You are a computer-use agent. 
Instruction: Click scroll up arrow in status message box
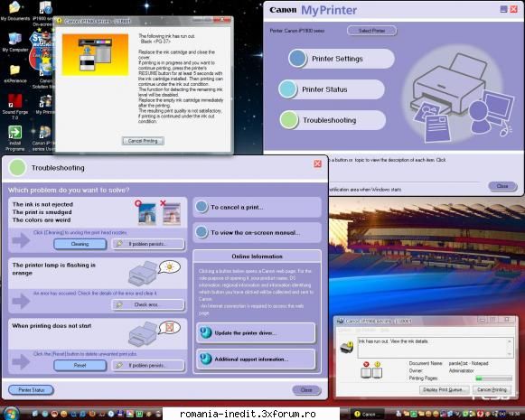(509, 341)
